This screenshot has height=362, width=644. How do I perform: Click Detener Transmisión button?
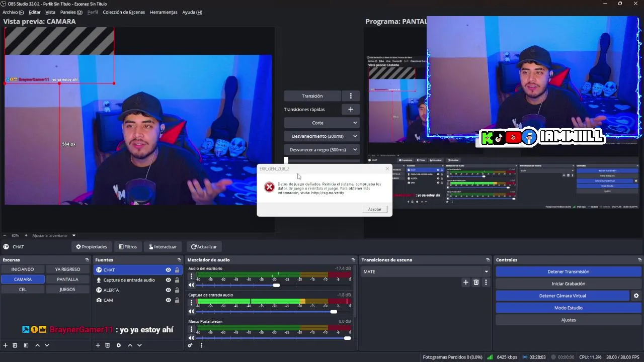[x=568, y=271]
